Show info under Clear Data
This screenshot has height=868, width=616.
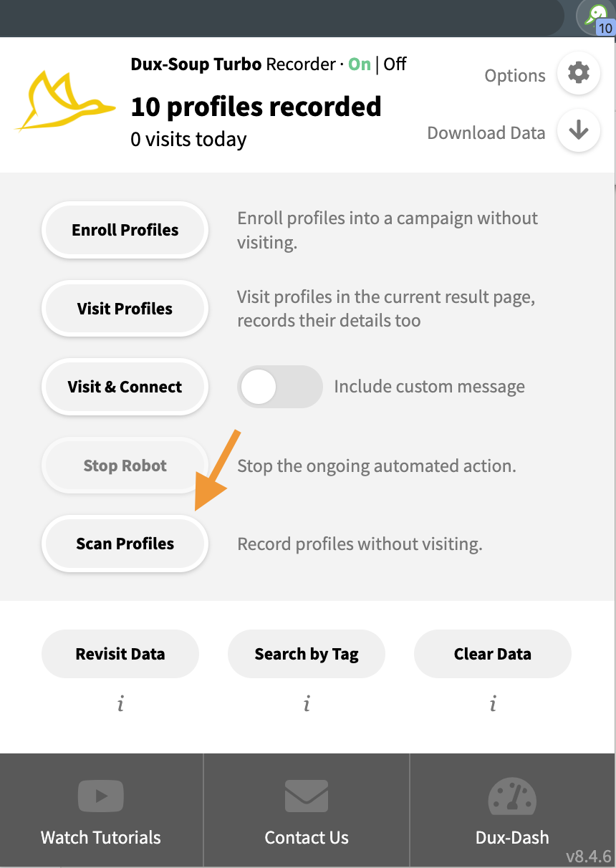click(493, 705)
